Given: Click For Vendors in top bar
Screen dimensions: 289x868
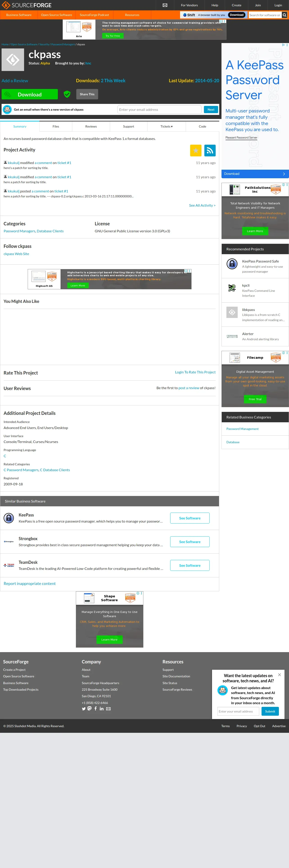Looking at the screenshot, I should (190, 5).
